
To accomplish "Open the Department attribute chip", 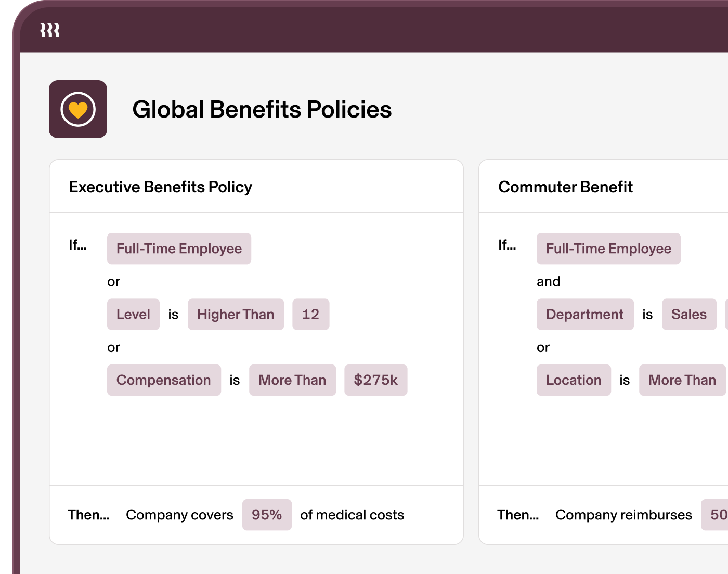I will tap(585, 314).
